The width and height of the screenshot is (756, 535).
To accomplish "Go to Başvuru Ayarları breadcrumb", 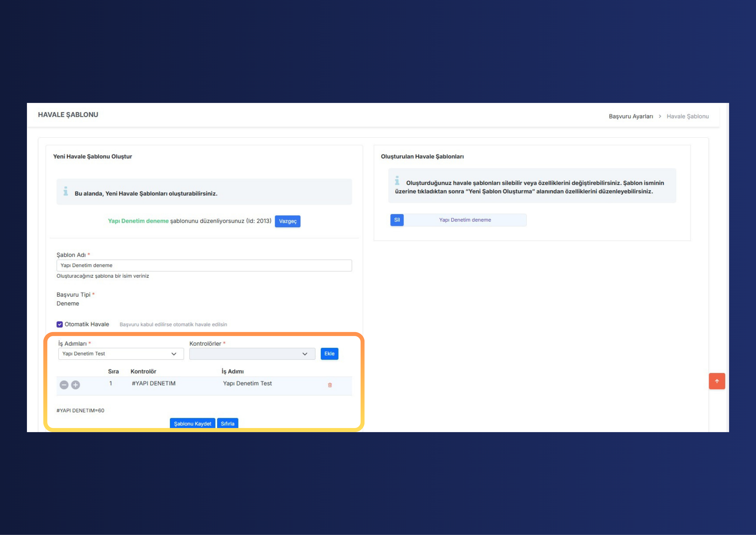I will [631, 116].
